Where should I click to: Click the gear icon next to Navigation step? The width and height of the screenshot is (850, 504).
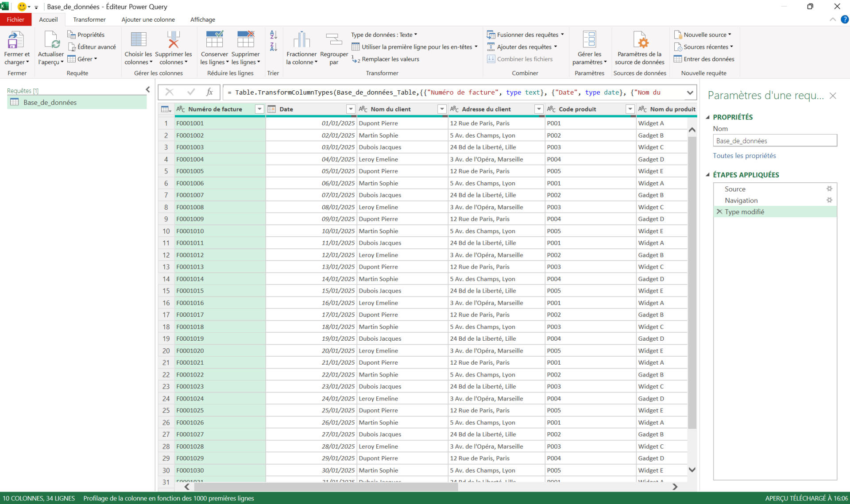pos(829,200)
